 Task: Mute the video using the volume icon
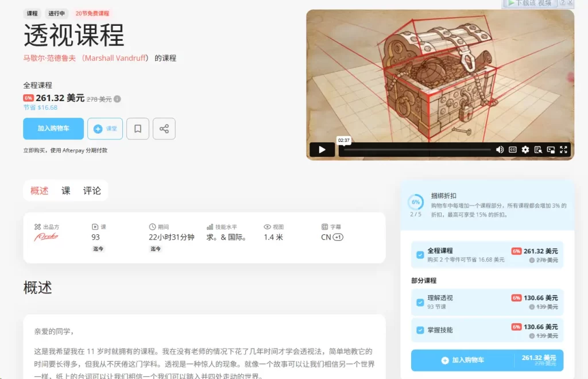[x=499, y=150]
